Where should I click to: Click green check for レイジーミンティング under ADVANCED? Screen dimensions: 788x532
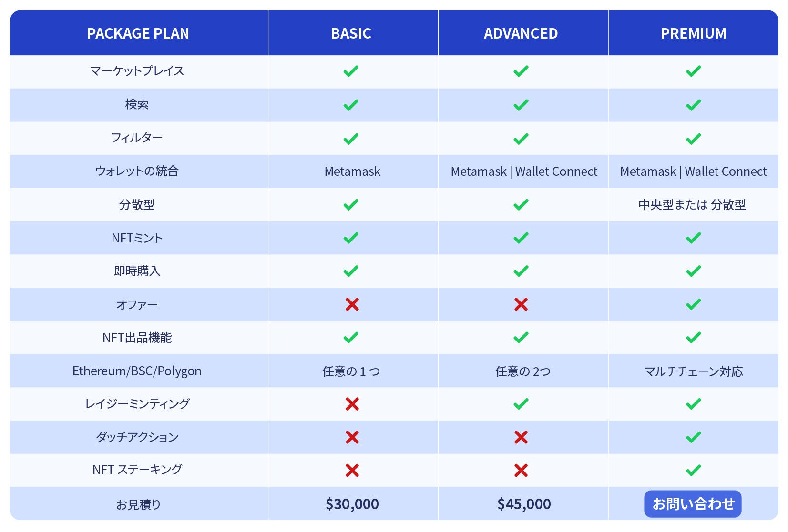pos(521,404)
